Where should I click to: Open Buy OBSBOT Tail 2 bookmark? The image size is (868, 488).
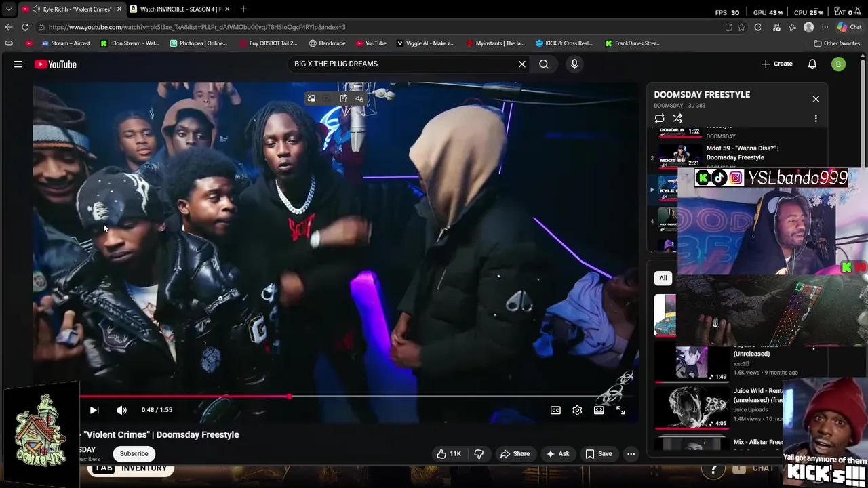(269, 43)
